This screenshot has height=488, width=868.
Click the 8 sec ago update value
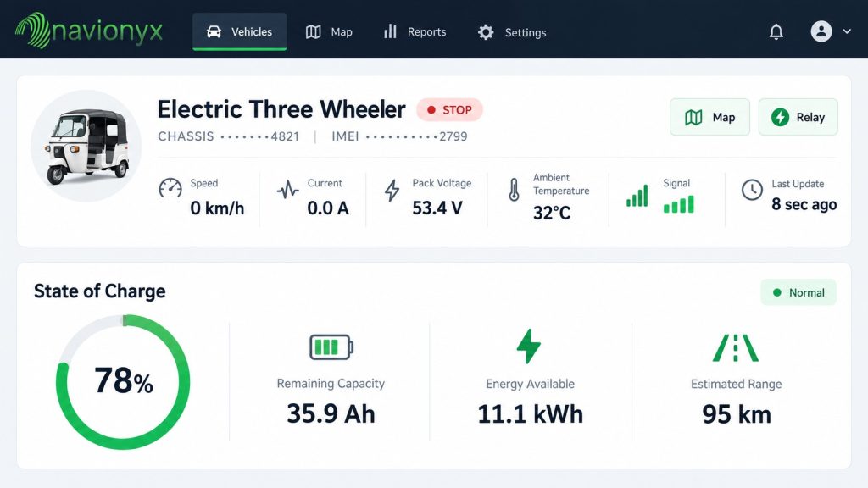804,204
